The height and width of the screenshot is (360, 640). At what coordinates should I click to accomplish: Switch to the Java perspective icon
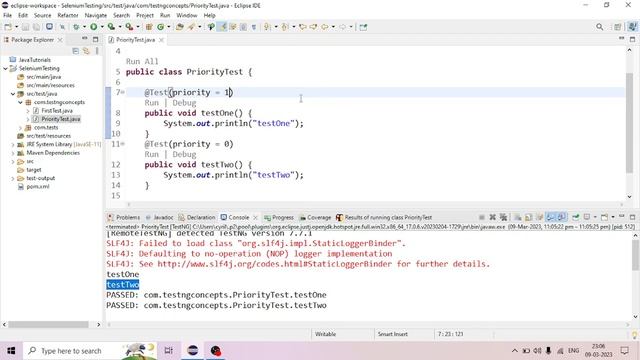pos(632,27)
